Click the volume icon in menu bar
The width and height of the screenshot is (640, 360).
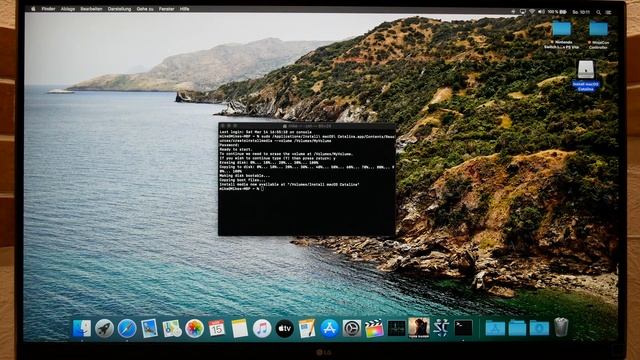click(x=541, y=12)
